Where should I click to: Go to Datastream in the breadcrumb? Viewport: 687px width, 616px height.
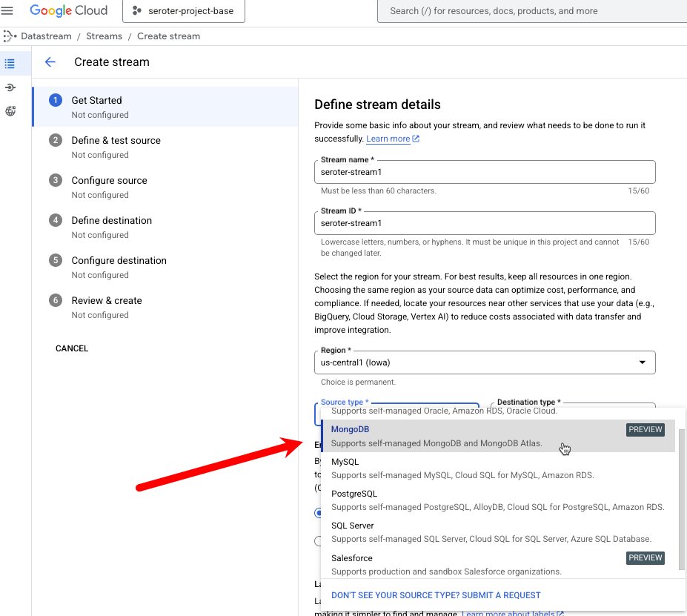[46, 36]
